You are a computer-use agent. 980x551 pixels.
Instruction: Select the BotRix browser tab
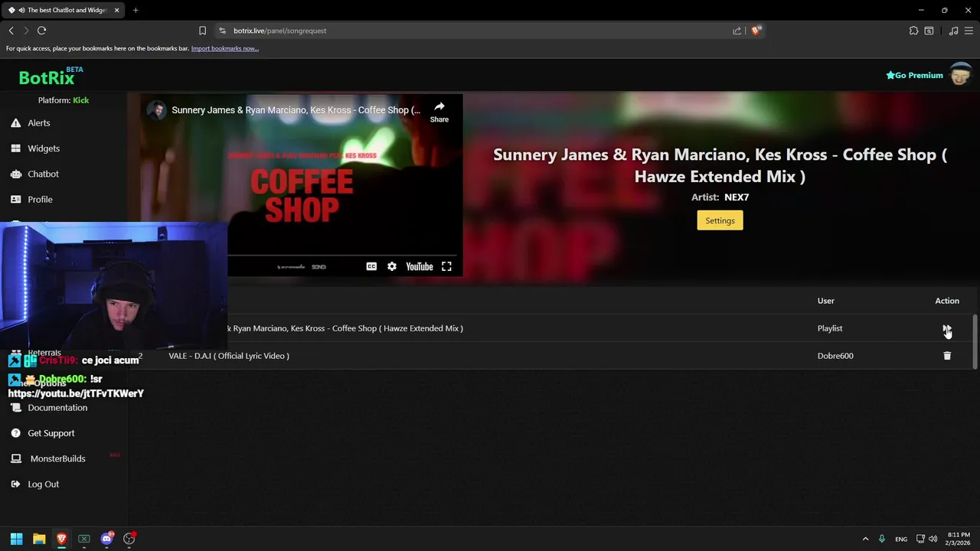pyautogui.click(x=64, y=10)
